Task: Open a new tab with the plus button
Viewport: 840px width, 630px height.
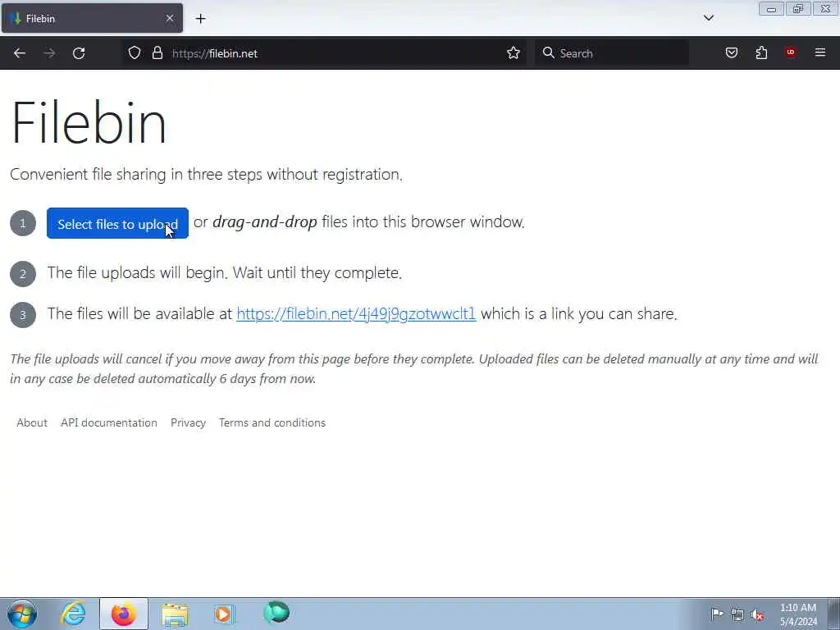Action: 200,19
